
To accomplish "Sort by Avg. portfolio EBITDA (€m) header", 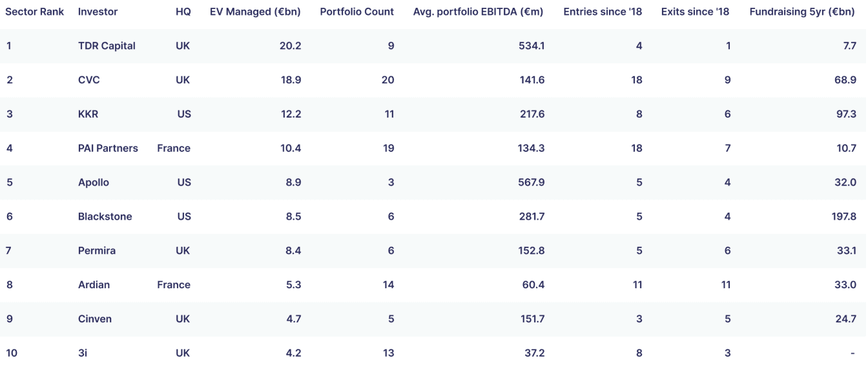I will (x=478, y=12).
